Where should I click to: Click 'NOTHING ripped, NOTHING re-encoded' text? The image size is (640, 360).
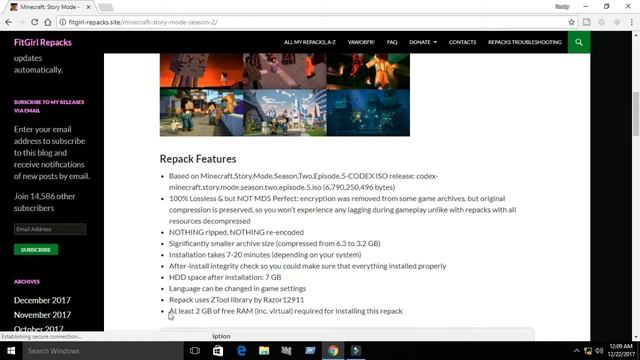tap(236, 232)
